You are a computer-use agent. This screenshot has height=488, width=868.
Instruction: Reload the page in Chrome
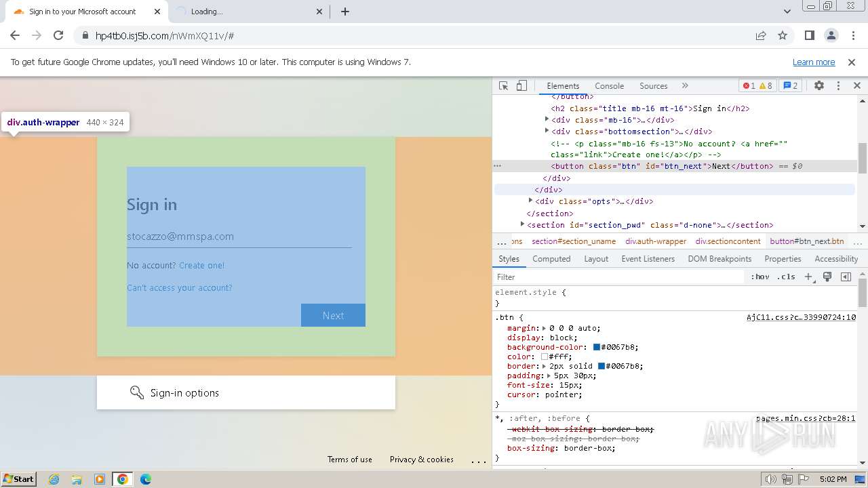point(58,36)
